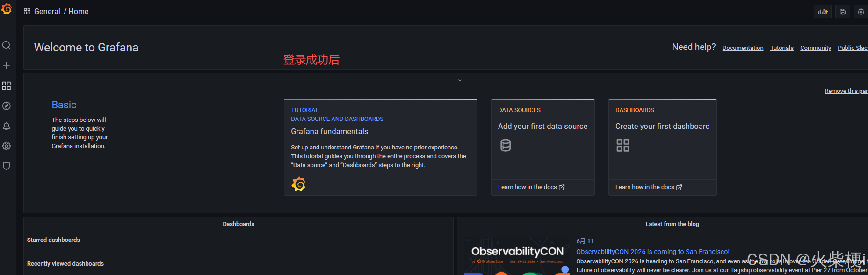The image size is (868, 275).
Task: Open the Dashboards grid icon in sidebar
Action: (x=7, y=86)
